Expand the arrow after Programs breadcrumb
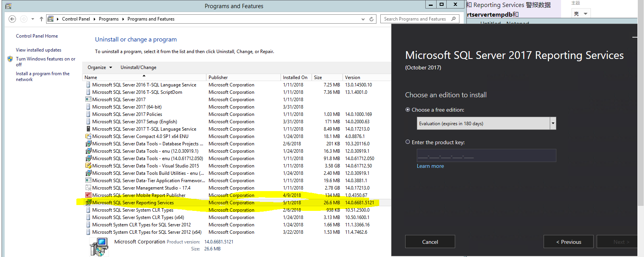This screenshot has width=644, height=257. point(123,19)
